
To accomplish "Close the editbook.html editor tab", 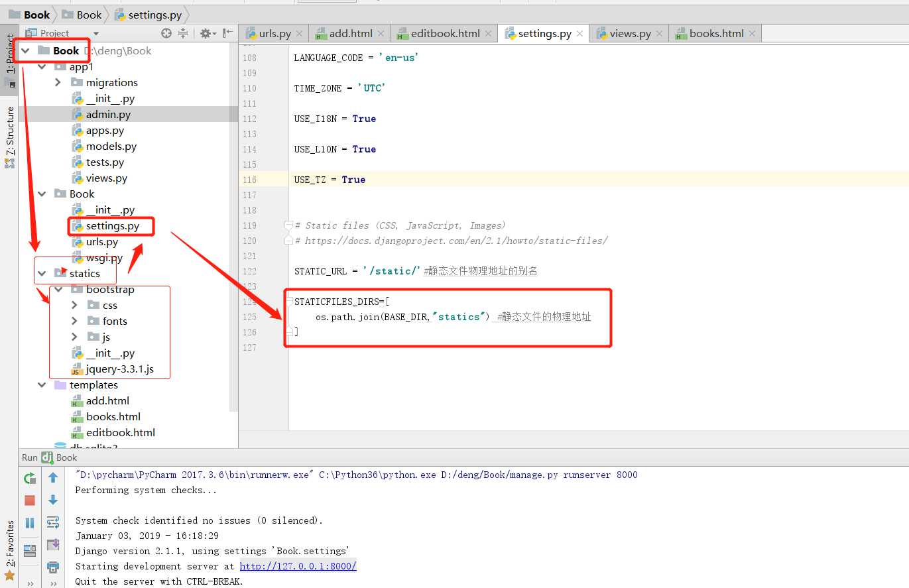I will pyautogui.click(x=488, y=33).
